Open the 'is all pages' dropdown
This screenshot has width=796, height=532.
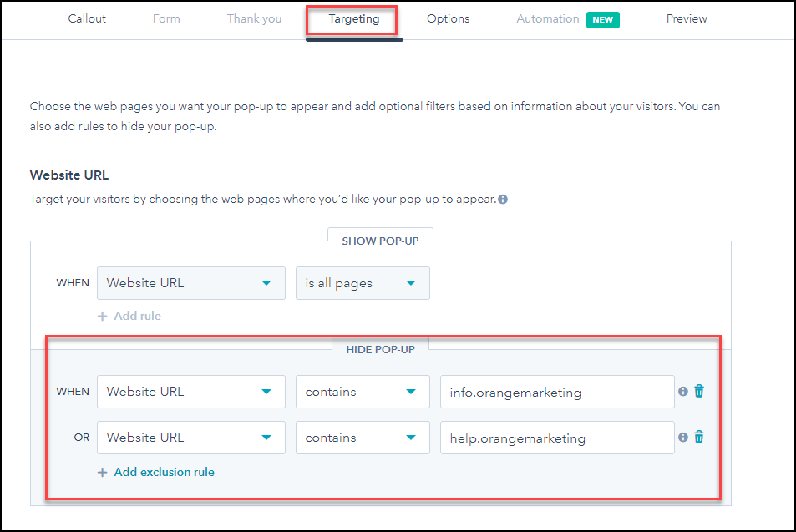pos(362,282)
